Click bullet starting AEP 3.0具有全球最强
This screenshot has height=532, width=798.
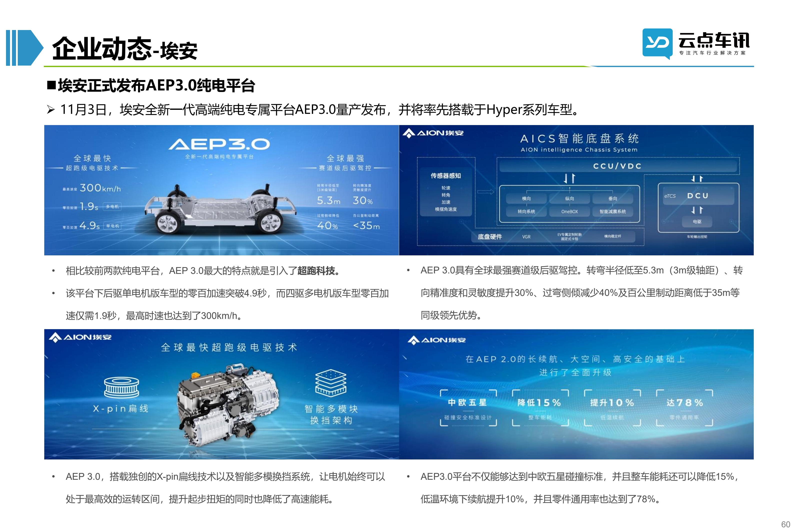pos(582,293)
